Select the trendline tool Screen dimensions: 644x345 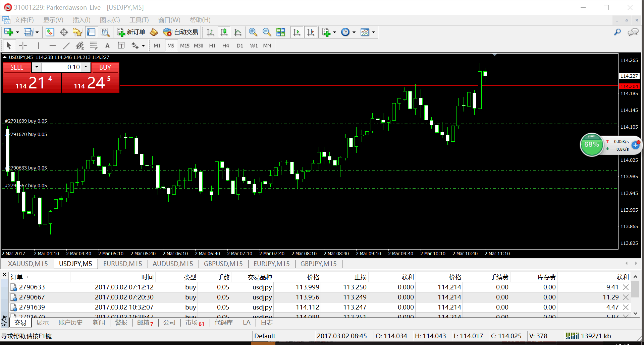(x=66, y=46)
